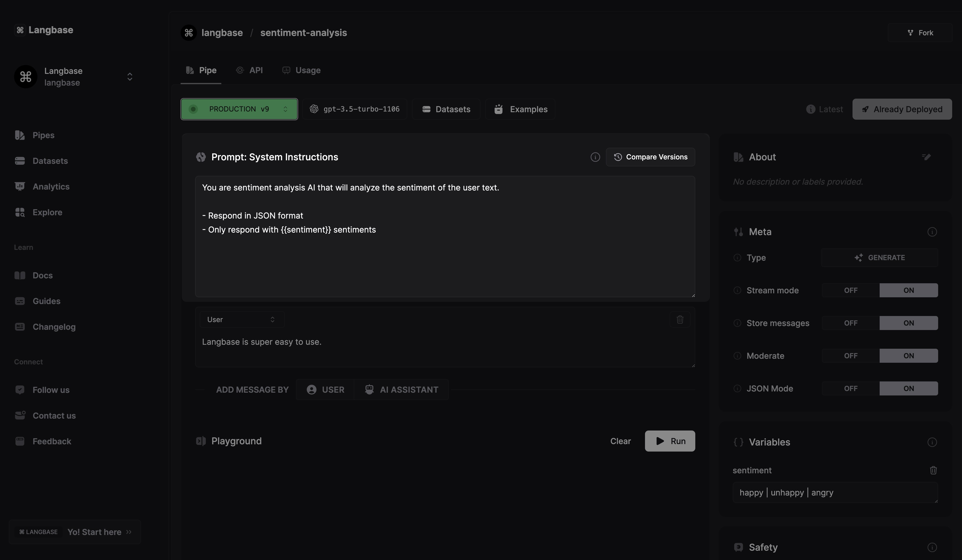Click the Compare Versions button

(x=650, y=157)
